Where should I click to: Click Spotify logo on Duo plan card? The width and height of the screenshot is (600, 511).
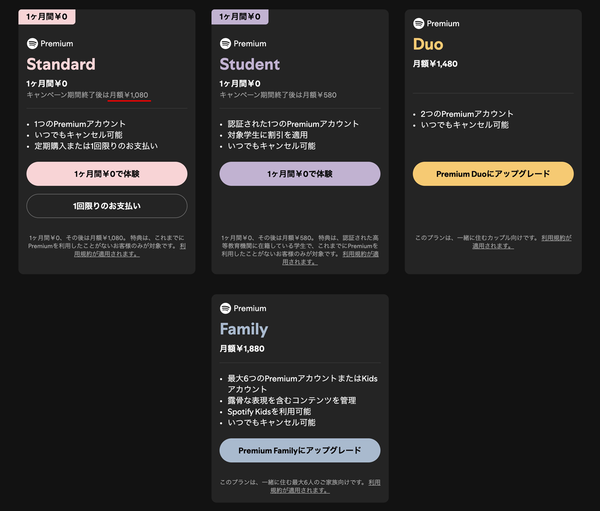click(x=419, y=23)
